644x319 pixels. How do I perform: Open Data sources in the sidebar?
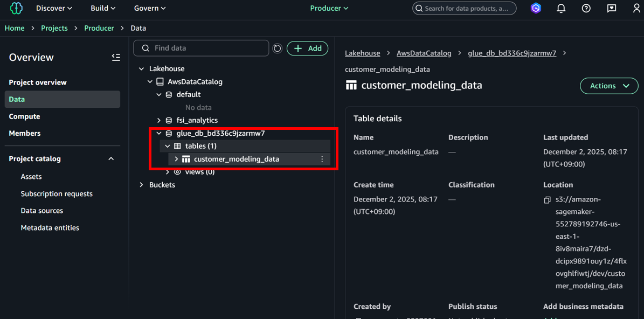tap(42, 211)
